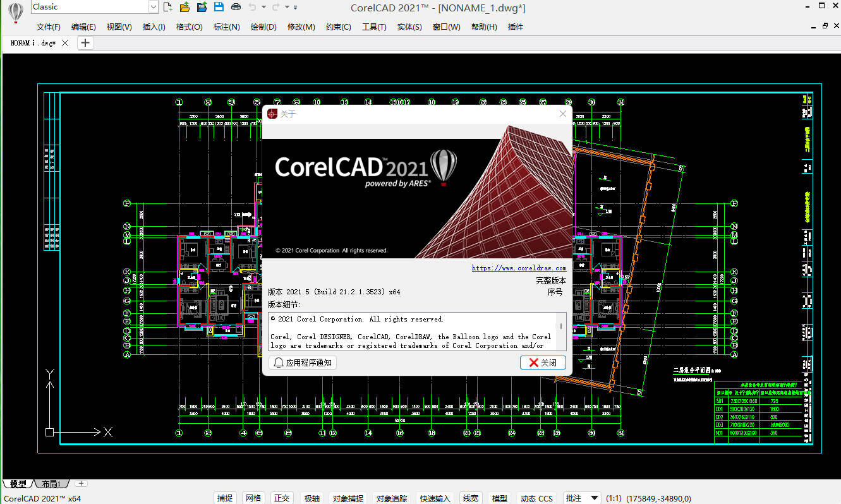
Task: Toggle 快速输入 quick input
Action: 435,498
